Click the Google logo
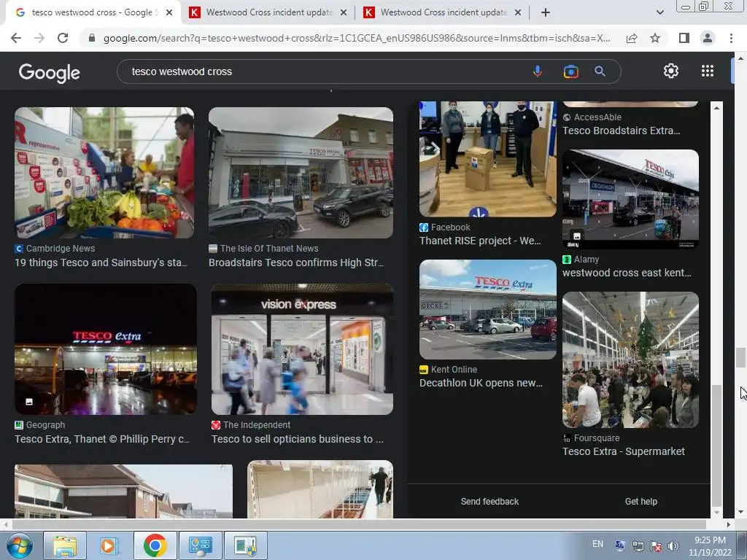This screenshot has width=747, height=560. tap(50, 72)
